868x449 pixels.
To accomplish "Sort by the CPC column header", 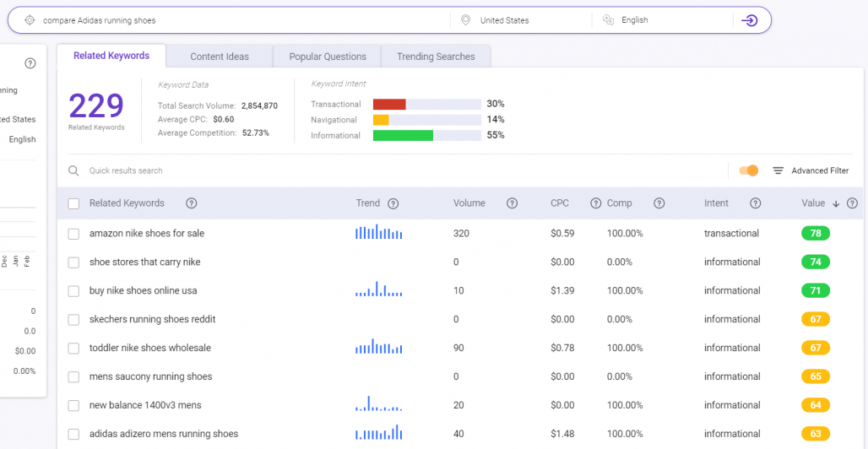I will pyautogui.click(x=560, y=203).
